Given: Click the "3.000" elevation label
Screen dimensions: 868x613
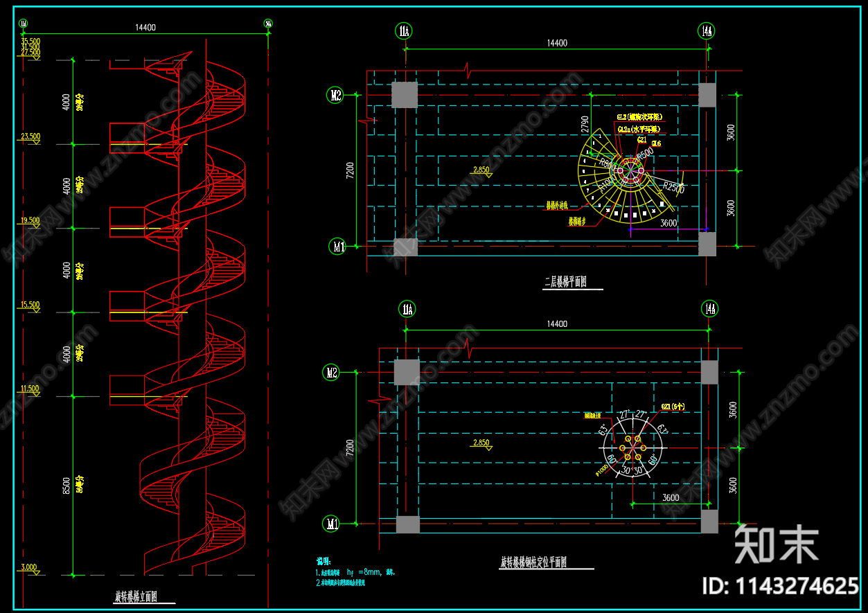Looking at the screenshot, I should [29, 567].
